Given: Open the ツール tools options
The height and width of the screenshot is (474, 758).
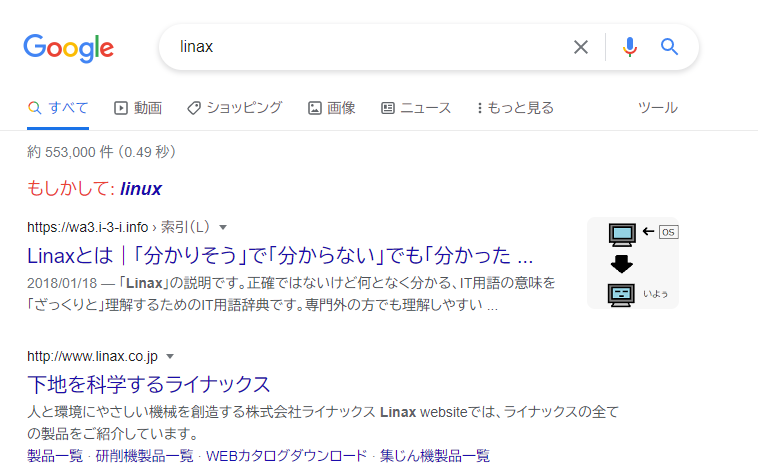Looking at the screenshot, I should (x=657, y=108).
